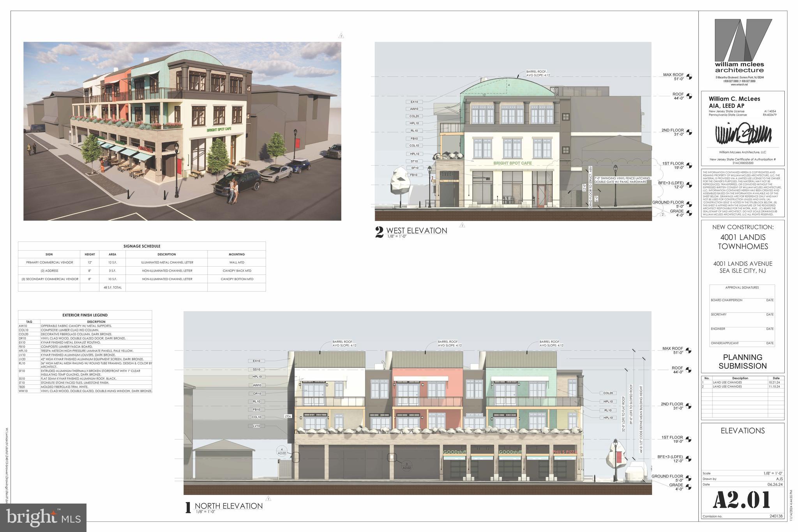Click the revision triangle above the 3D rendering
The height and width of the screenshot is (532, 798).
click(x=341, y=36)
